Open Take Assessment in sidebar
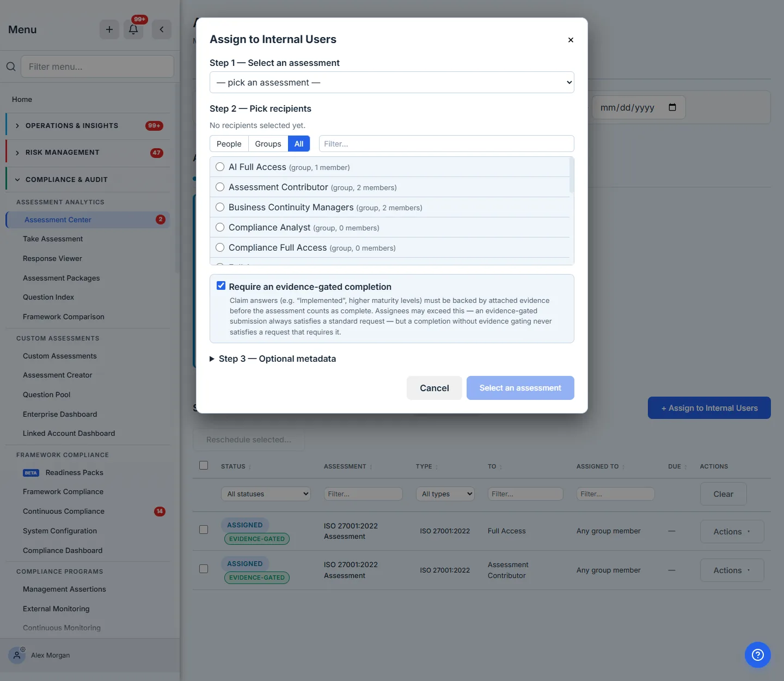The width and height of the screenshot is (784, 681). [53, 239]
